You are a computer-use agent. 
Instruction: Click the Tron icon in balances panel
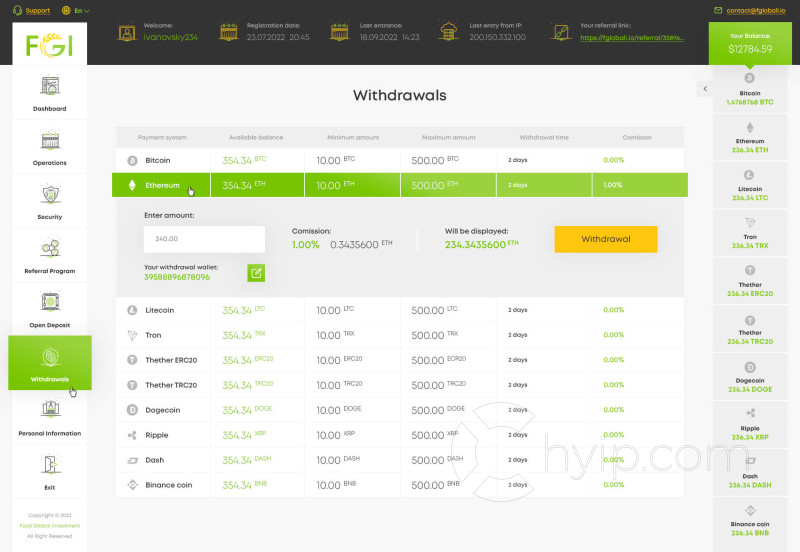(x=750, y=222)
